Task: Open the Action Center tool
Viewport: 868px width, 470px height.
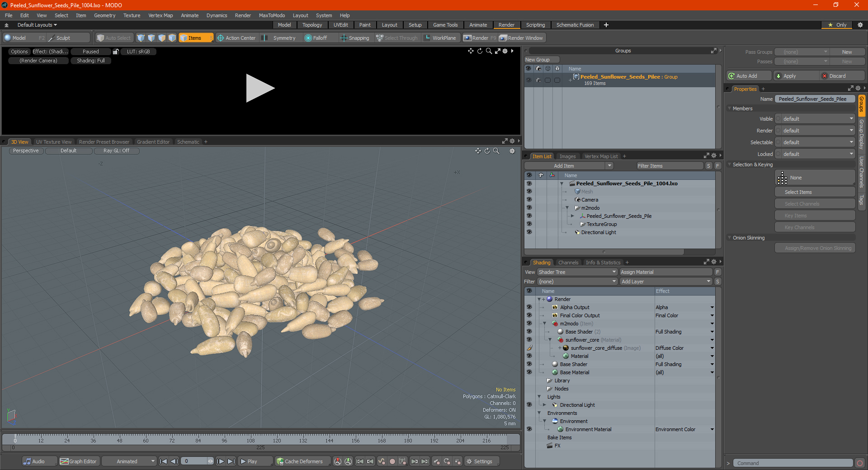Action: pos(236,38)
